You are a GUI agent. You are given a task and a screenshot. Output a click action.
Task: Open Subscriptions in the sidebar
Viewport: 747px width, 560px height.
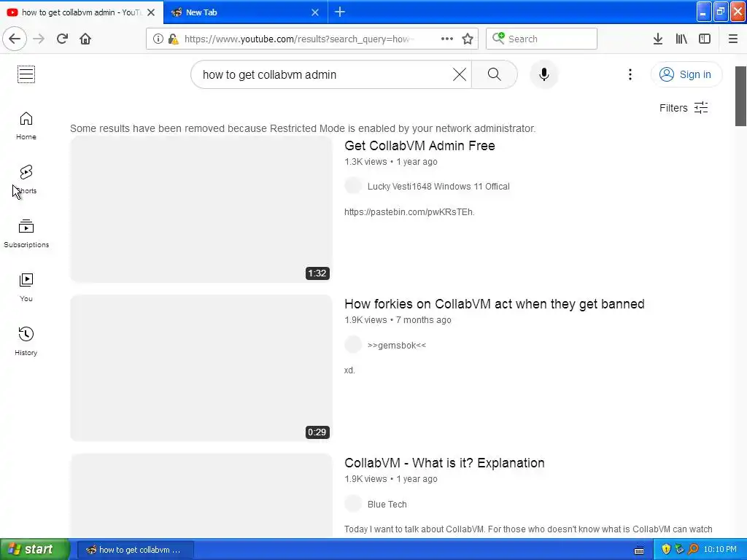click(x=26, y=234)
